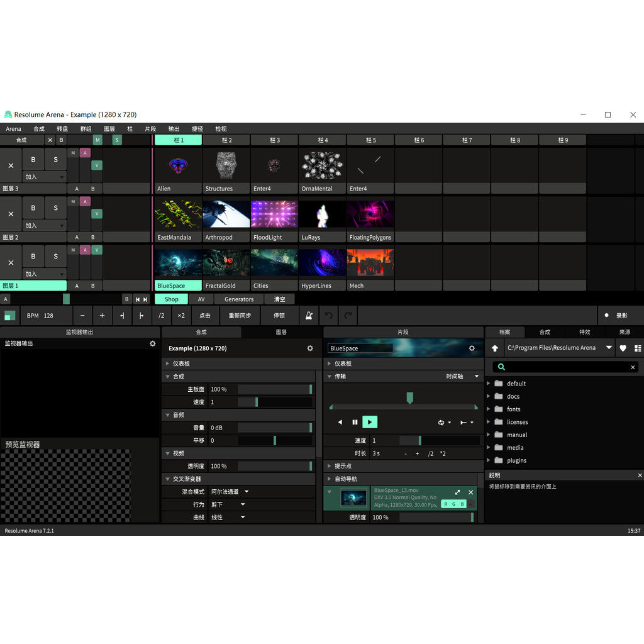Expand the 自动导航 section
This screenshot has width=644, height=644.
click(x=330, y=479)
